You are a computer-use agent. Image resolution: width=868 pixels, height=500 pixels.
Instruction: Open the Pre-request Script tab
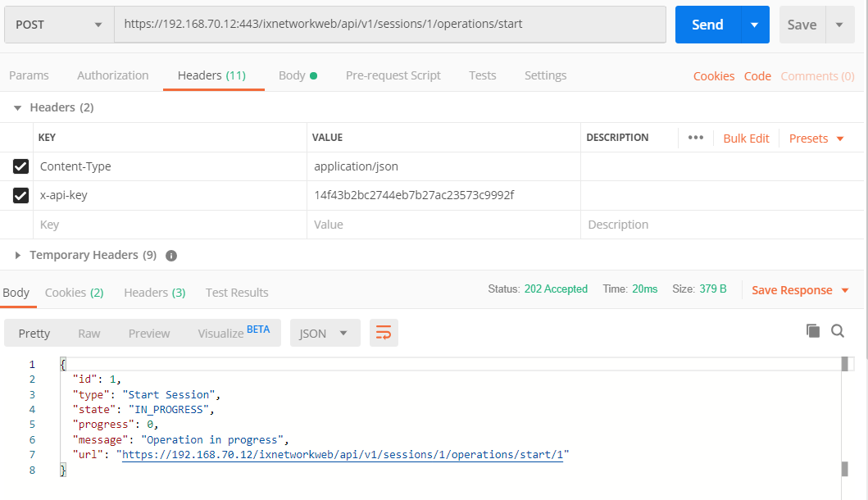coord(393,75)
